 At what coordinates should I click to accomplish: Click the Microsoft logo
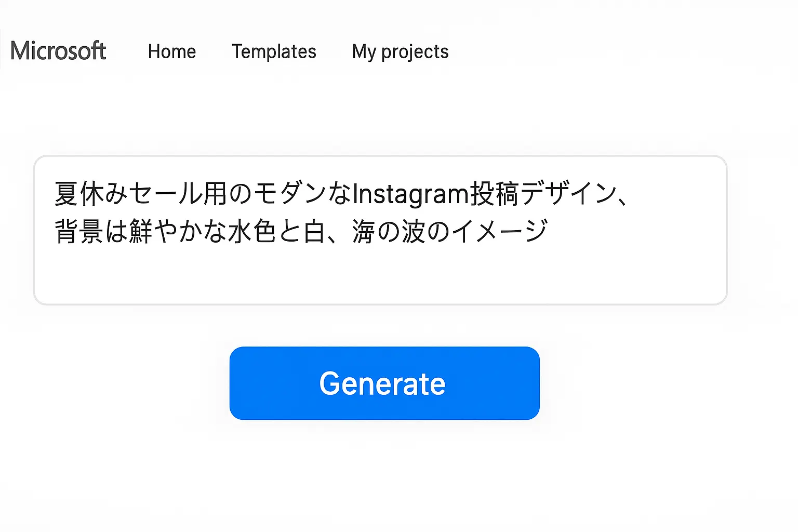coord(58,51)
